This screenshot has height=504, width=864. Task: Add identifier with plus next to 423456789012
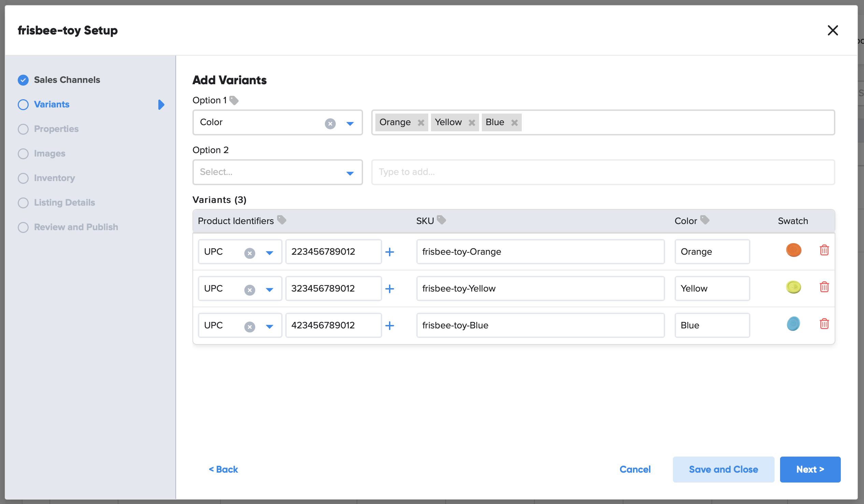coord(389,326)
